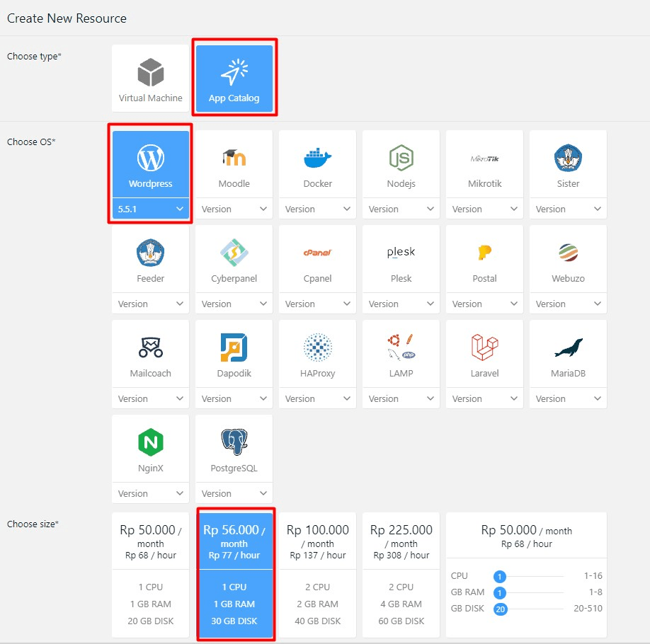650x644 pixels.
Task: Select the PostgreSQL elephant icon
Action: (x=234, y=442)
